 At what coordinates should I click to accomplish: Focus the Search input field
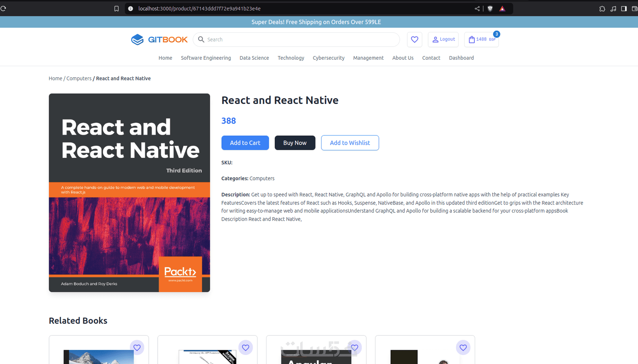[296, 39]
